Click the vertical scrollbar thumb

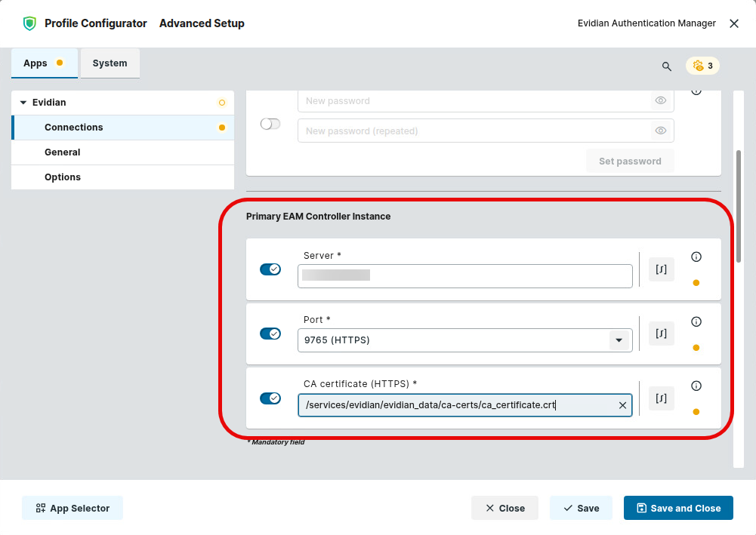(738, 206)
